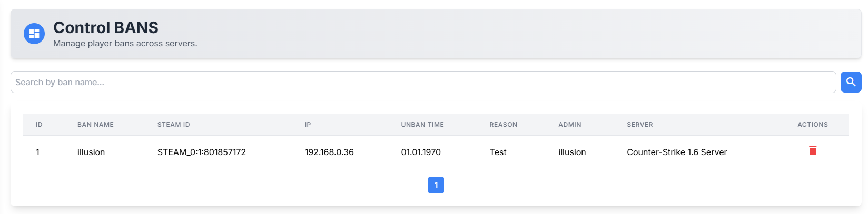Click the REASON column header
This screenshot has width=868, height=214.
pos(503,125)
